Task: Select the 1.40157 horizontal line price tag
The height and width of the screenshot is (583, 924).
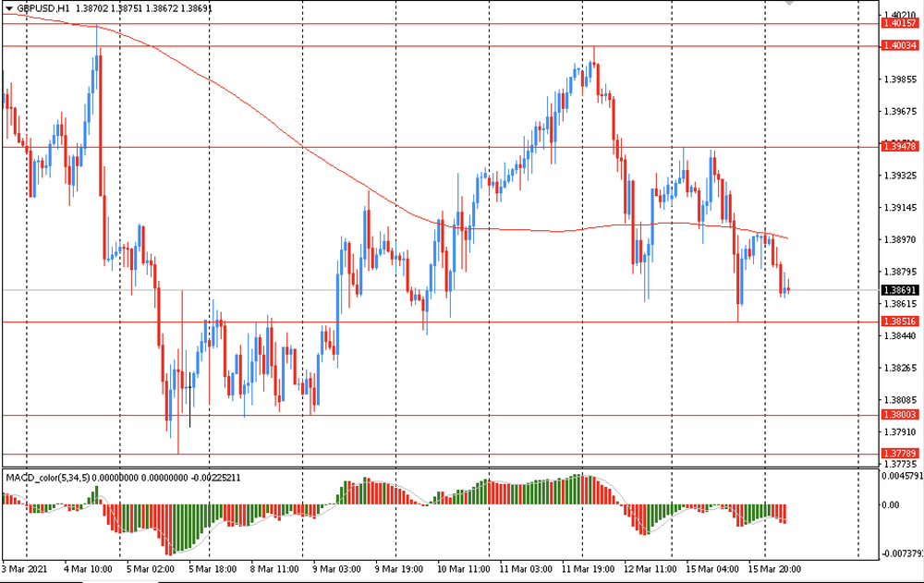Action: (x=900, y=24)
